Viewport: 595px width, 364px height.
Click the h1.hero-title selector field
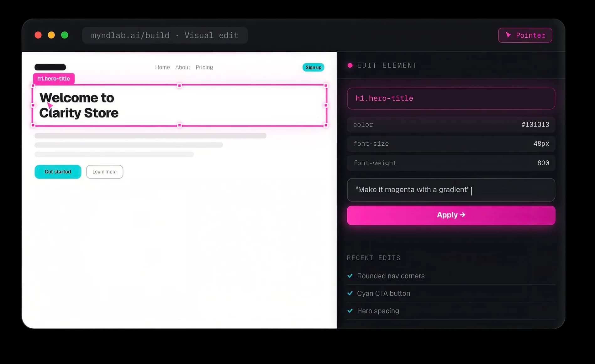[451, 98]
